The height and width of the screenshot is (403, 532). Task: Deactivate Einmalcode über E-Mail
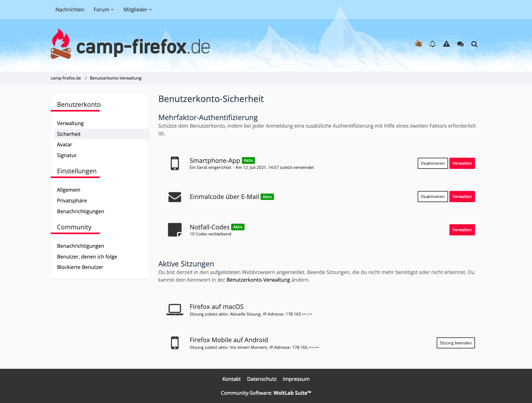(433, 196)
